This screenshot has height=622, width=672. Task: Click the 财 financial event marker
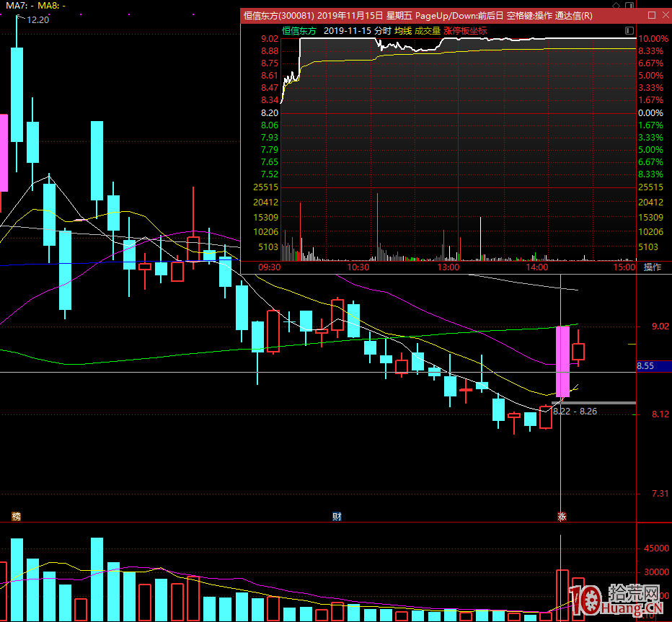[x=336, y=517]
